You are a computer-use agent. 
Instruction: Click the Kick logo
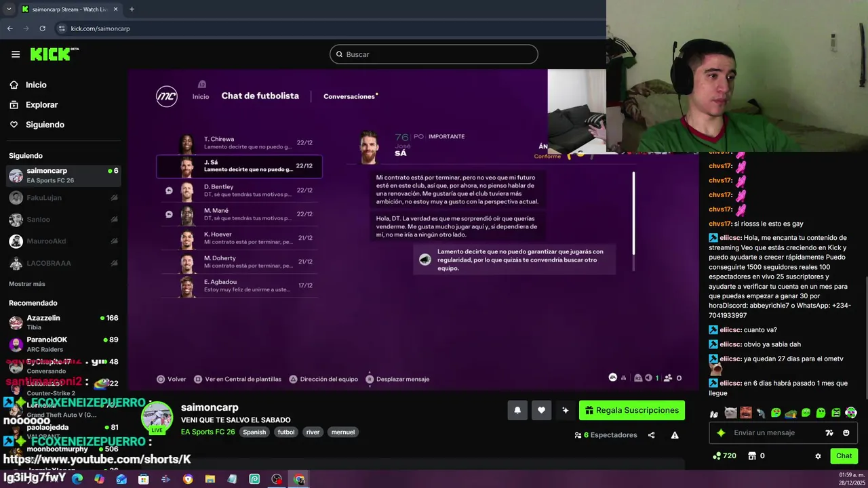coord(54,54)
